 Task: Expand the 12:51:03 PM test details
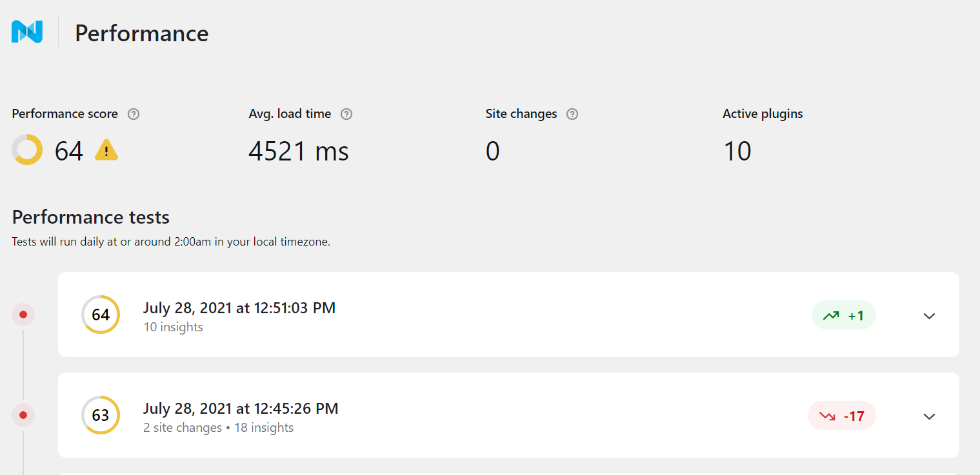[x=929, y=316]
